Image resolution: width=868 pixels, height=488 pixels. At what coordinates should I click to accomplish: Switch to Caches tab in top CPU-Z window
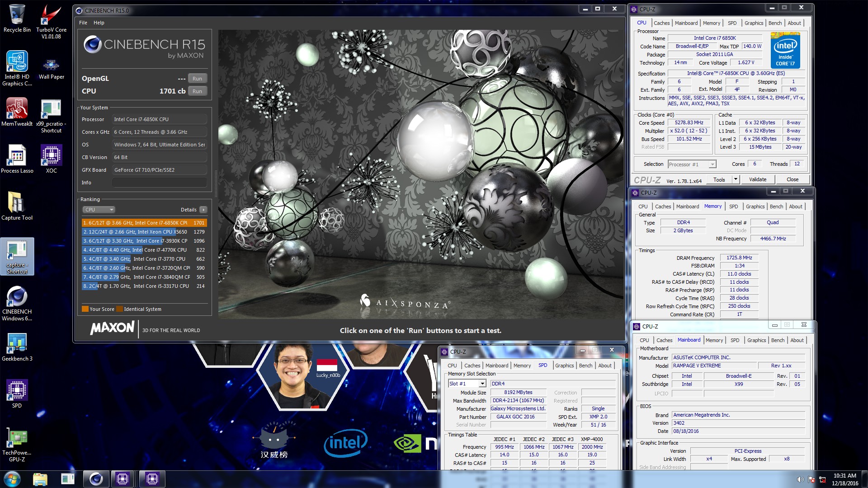661,23
